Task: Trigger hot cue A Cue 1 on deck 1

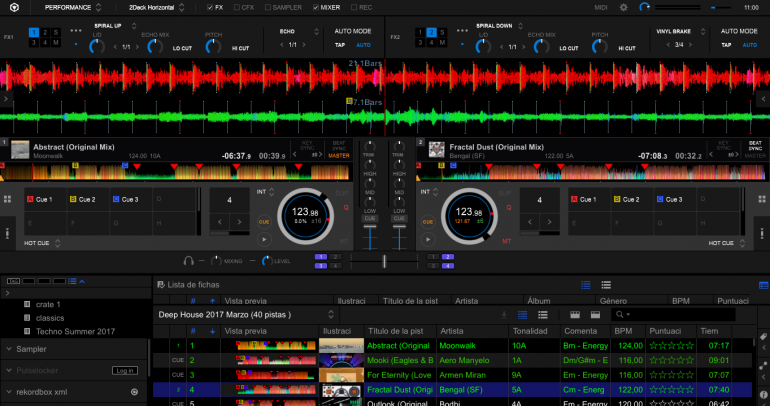Action: click(x=45, y=199)
